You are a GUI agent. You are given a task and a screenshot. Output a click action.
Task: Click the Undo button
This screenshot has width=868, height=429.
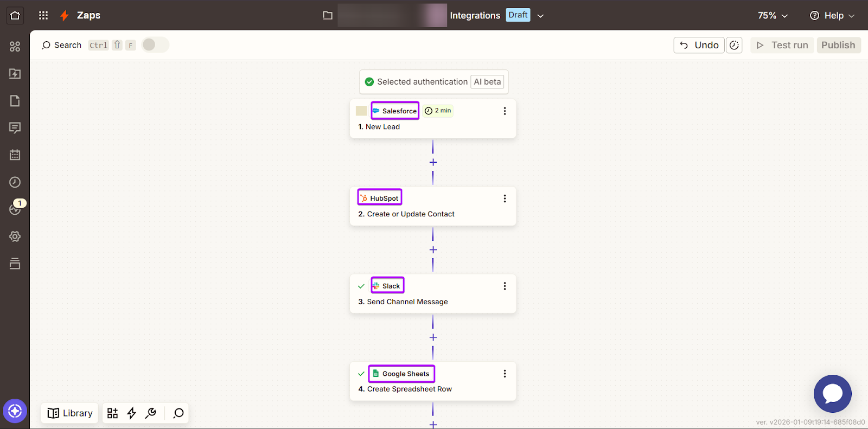pos(699,45)
